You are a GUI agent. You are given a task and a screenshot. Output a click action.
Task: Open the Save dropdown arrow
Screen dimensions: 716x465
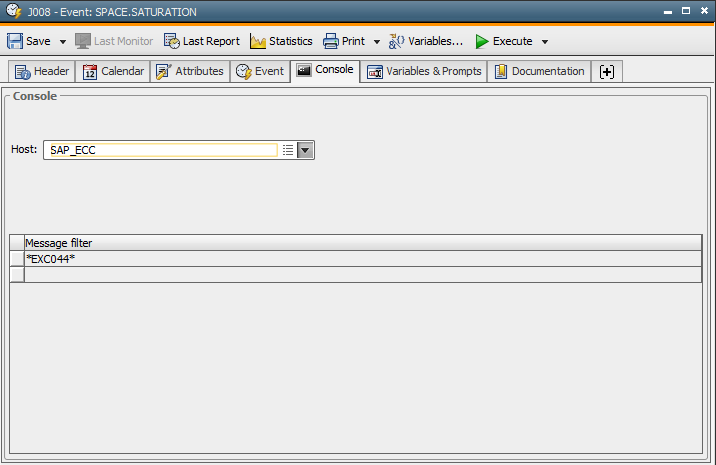click(x=62, y=42)
